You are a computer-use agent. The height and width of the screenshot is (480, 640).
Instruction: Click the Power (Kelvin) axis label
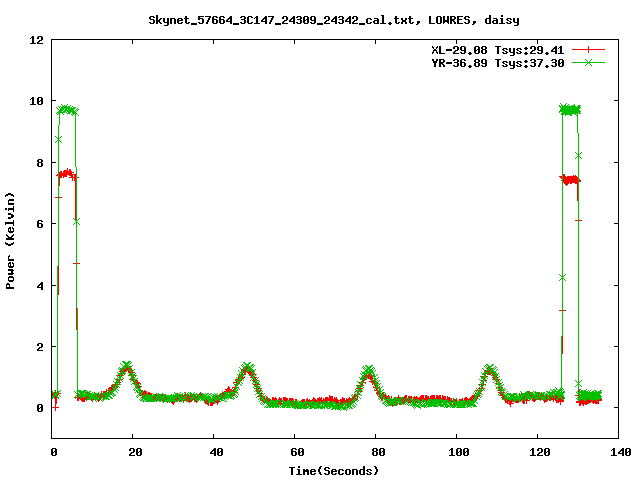(10, 241)
